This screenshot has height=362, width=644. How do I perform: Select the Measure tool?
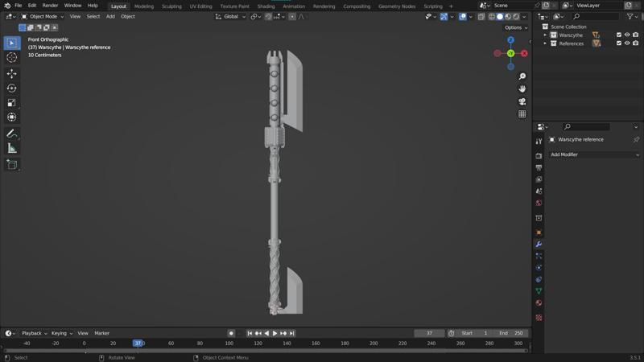pyautogui.click(x=11, y=148)
